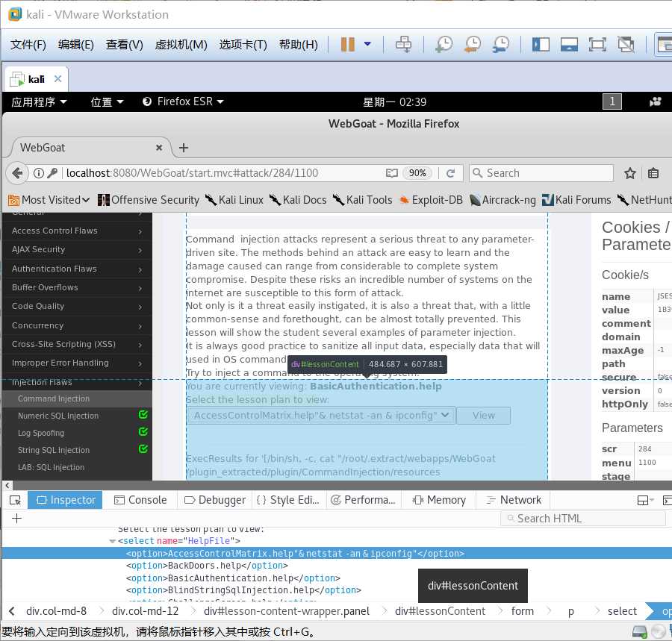Open the 帮助(H) menu

(298, 45)
